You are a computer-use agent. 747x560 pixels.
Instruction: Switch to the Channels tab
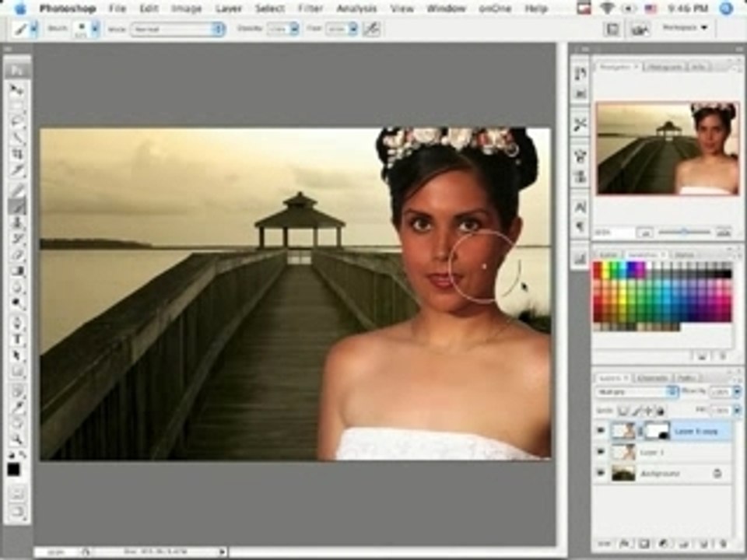pyautogui.click(x=652, y=378)
